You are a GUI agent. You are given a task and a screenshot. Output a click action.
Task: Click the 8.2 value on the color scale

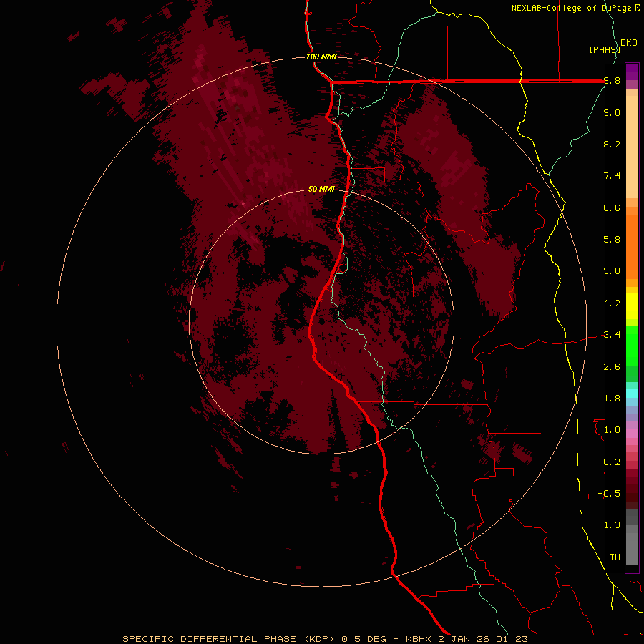[x=612, y=144]
